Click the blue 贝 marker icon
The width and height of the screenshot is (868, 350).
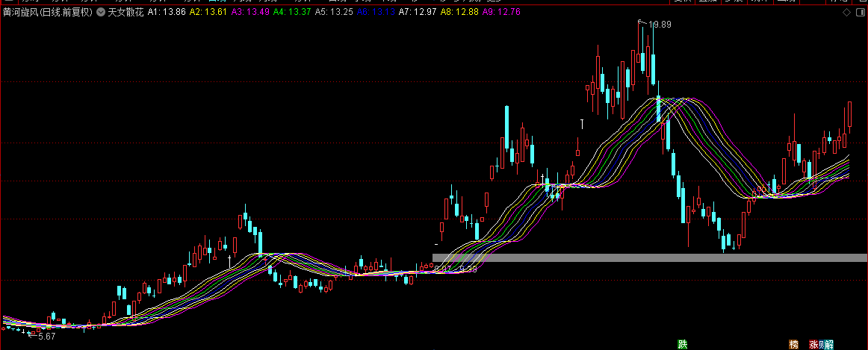[x=822, y=345]
